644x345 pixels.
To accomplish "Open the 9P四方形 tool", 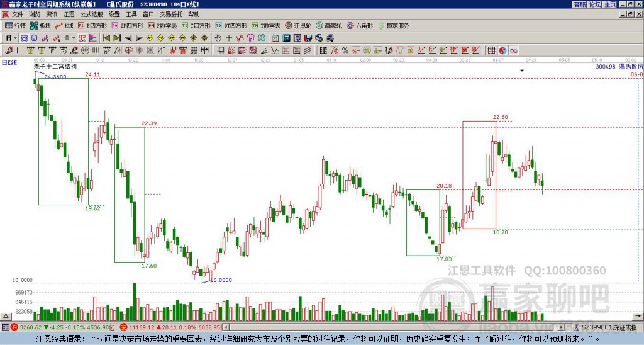I will click(x=127, y=25).
